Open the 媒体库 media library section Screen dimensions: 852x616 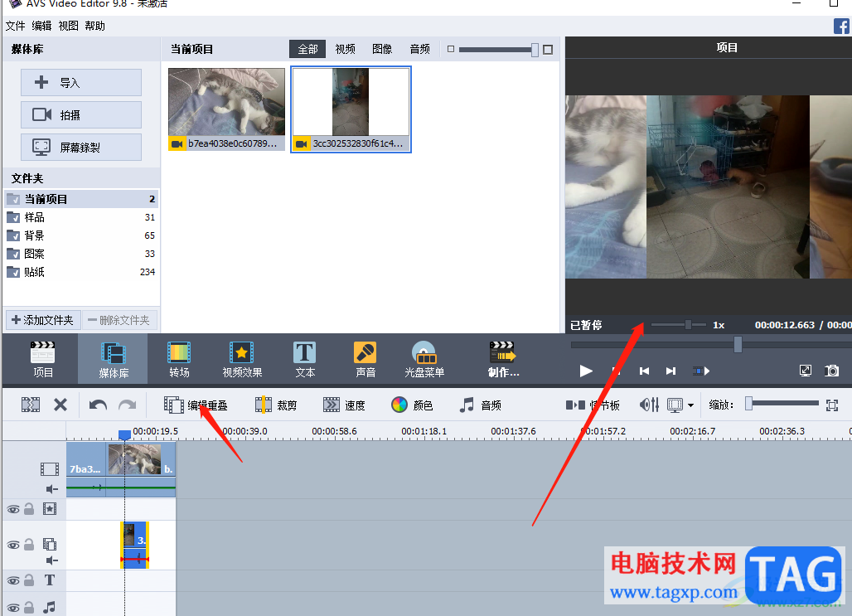(113, 359)
